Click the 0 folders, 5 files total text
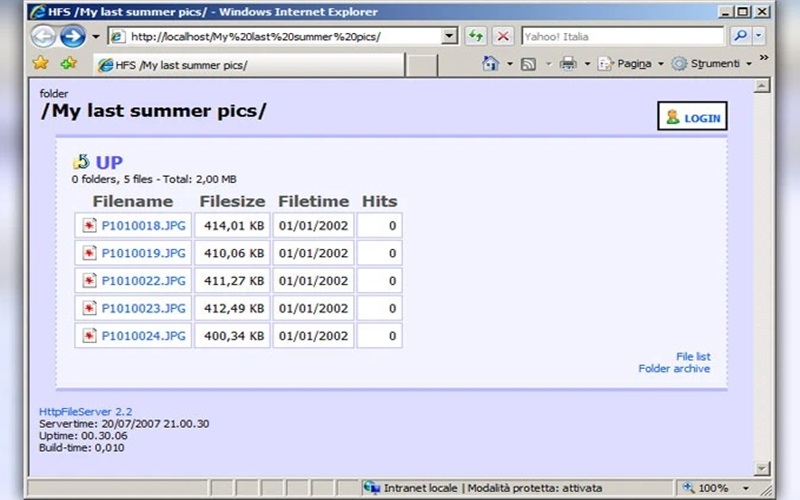This screenshot has height=500, width=800. click(154, 179)
